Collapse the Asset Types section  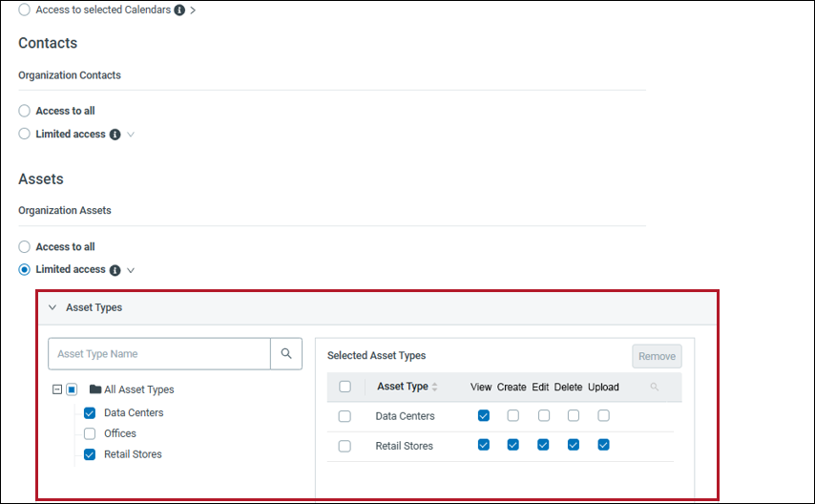[52, 308]
